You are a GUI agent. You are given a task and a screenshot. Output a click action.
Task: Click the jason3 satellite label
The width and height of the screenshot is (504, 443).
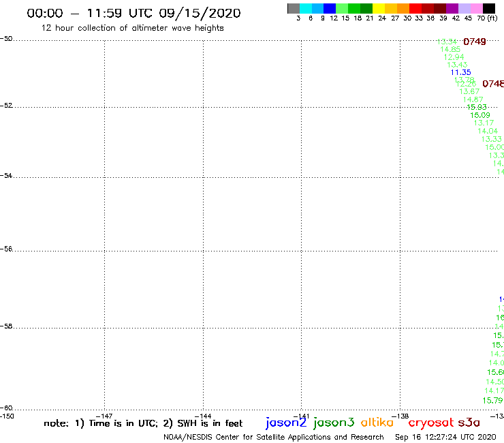point(334,423)
